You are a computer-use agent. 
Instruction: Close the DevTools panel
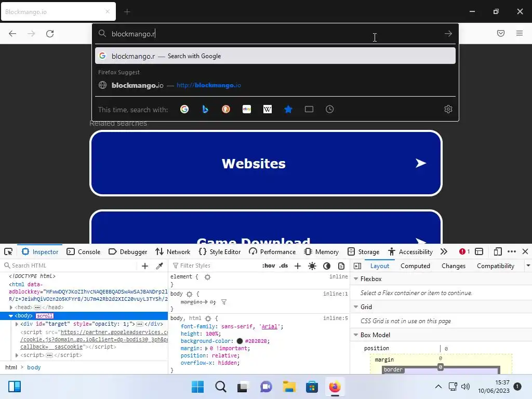click(525, 252)
